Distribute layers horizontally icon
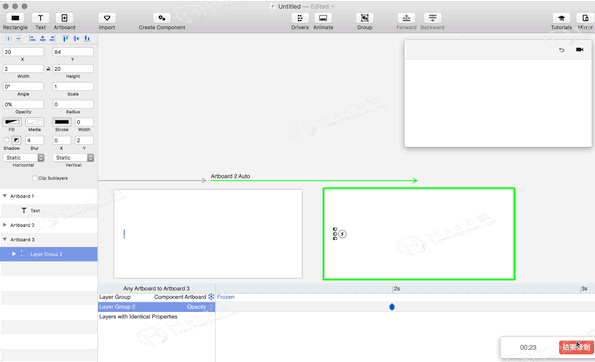This screenshot has width=595, height=362. point(8,38)
